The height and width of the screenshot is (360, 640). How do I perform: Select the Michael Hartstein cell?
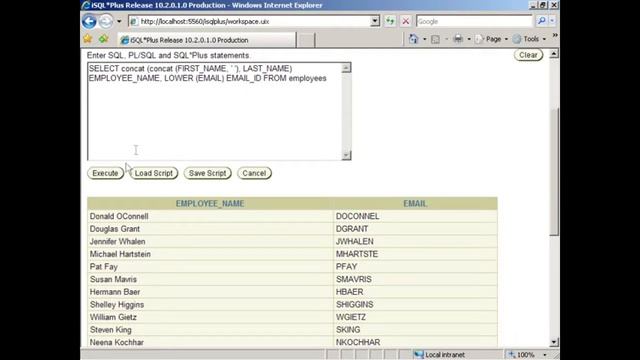tap(210, 254)
